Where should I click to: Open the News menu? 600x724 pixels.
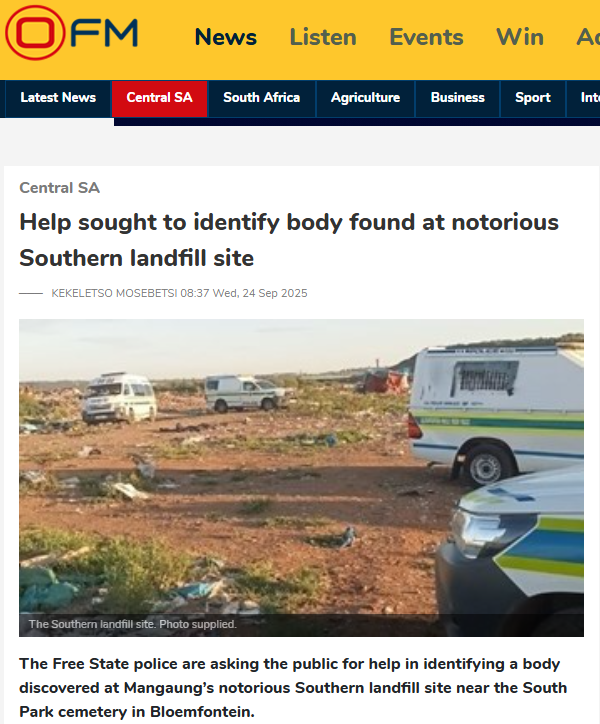tap(225, 37)
